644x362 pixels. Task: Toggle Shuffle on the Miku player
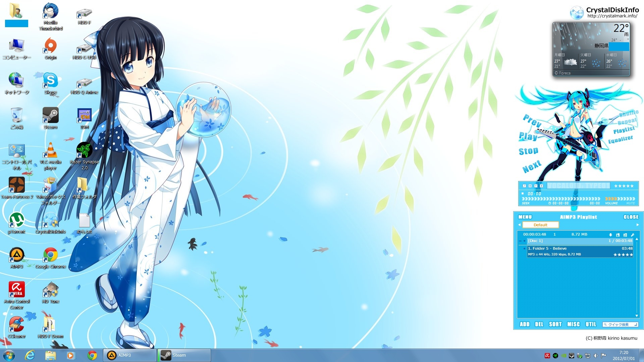tap(629, 113)
